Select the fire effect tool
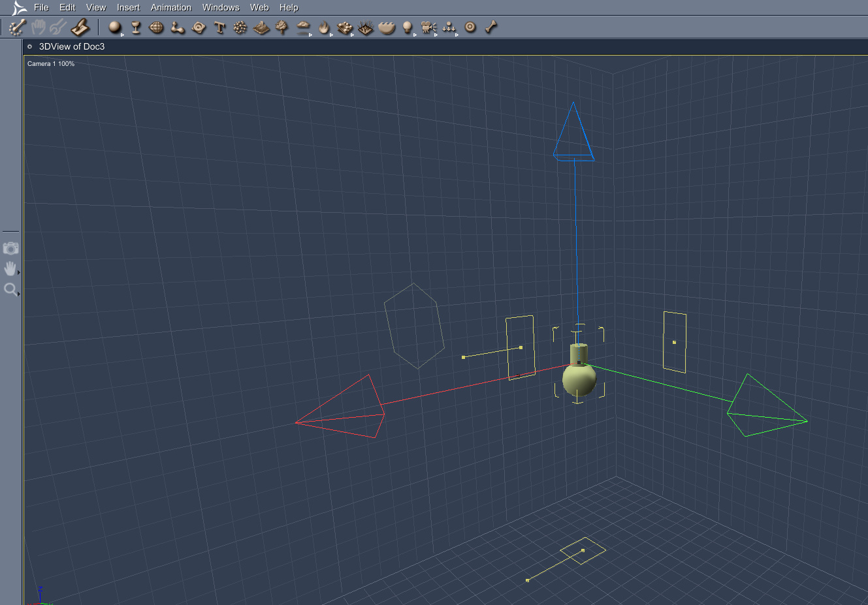Viewport: 868px width, 605px height. [324, 27]
